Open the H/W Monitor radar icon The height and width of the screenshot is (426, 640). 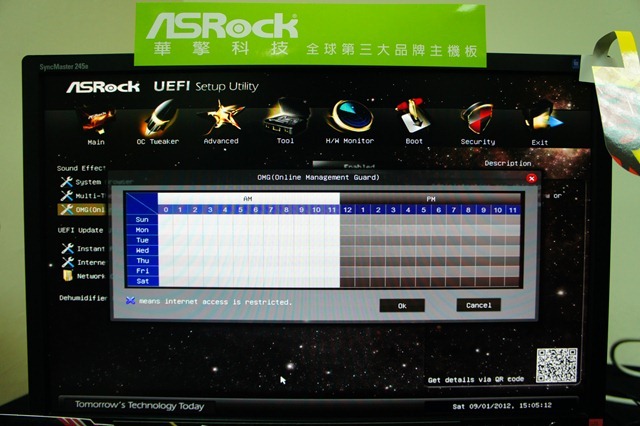pyautogui.click(x=350, y=117)
